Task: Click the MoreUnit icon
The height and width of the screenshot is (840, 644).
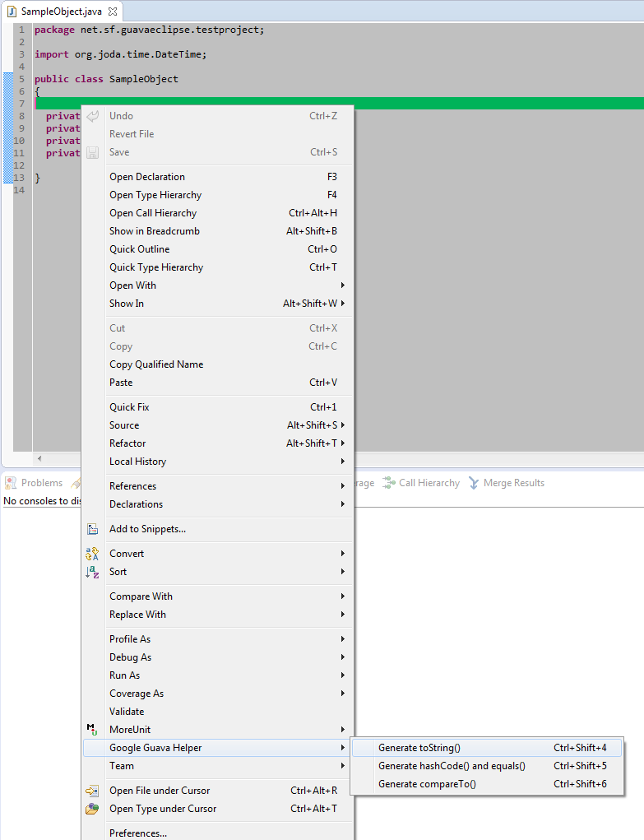Action: (x=92, y=729)
